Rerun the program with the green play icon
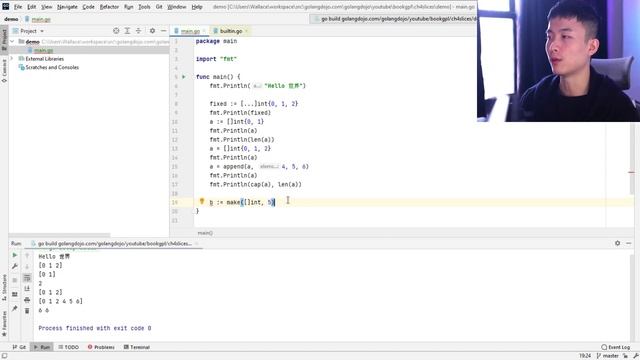Screen dimensions: 640x360 tap(15, 255)
